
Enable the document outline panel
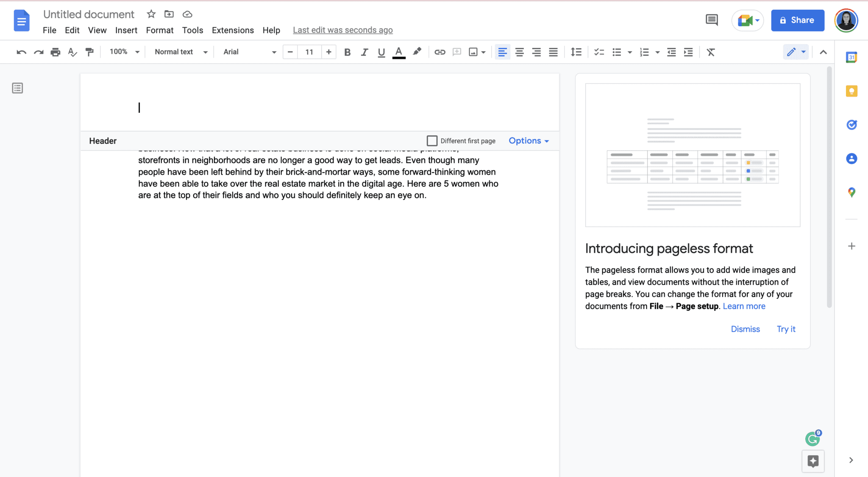(x=18, y=88)
